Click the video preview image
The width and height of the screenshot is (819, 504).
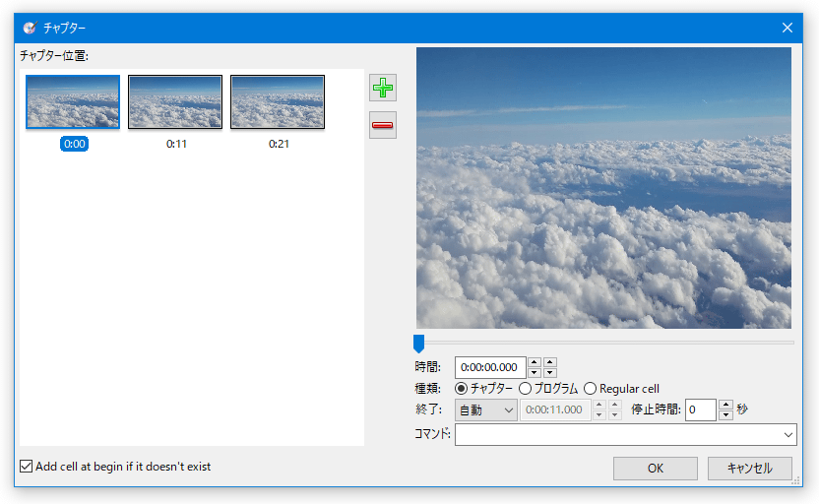tap(603, 188)
